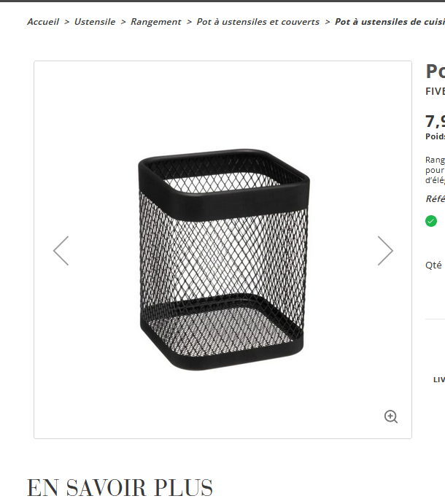Click the black mesh pot product image
The image size is (445, 504).
click(x=224, y=259)
